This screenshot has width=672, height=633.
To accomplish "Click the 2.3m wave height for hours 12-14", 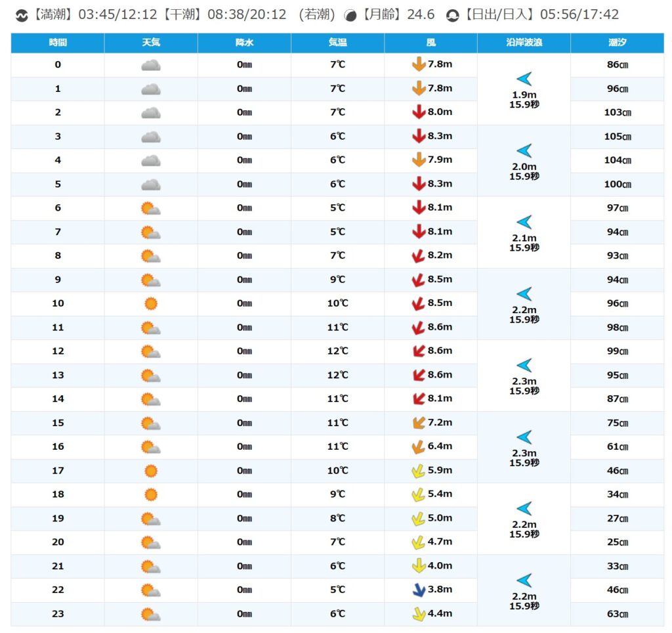I will coord(524,382).
